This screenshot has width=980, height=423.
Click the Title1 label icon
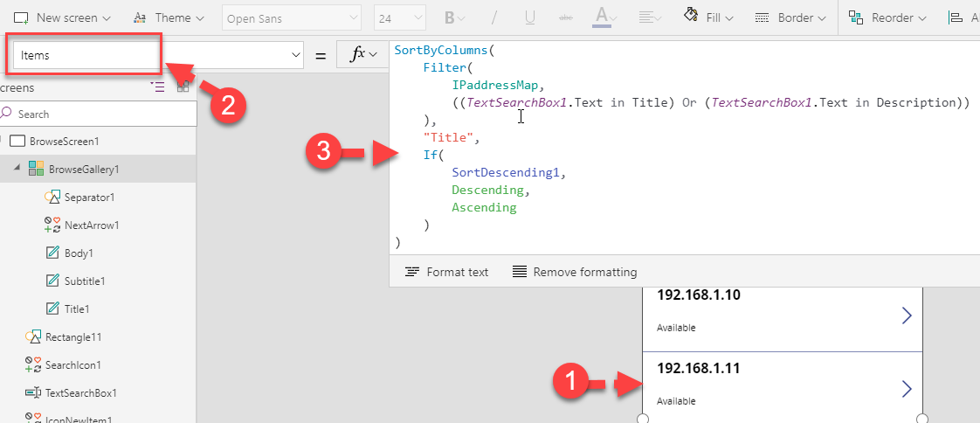pos(52,309)
